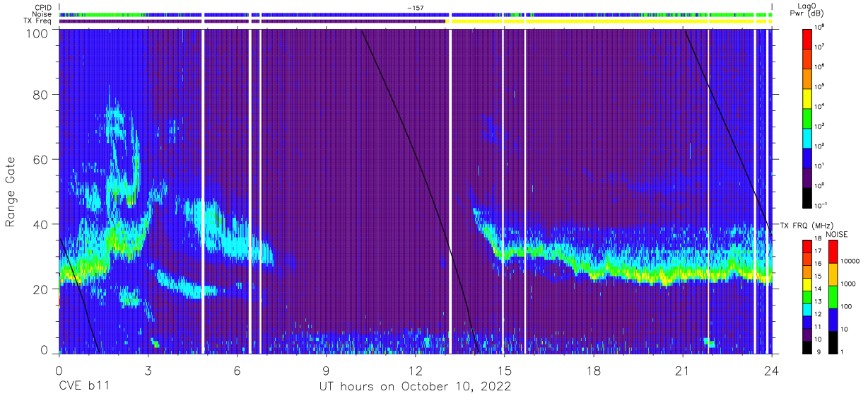This screenshot has width=868, height=401.
Task: Click the NOISE scale label '1'
Action: pyautogui.click(x=843, y=352)
